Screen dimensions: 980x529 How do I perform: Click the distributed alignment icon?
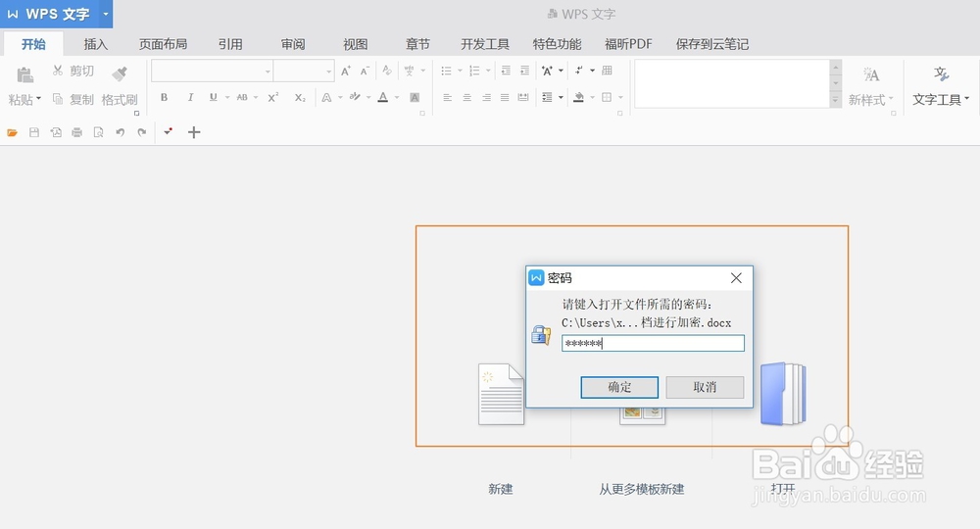tap(523, 97)
